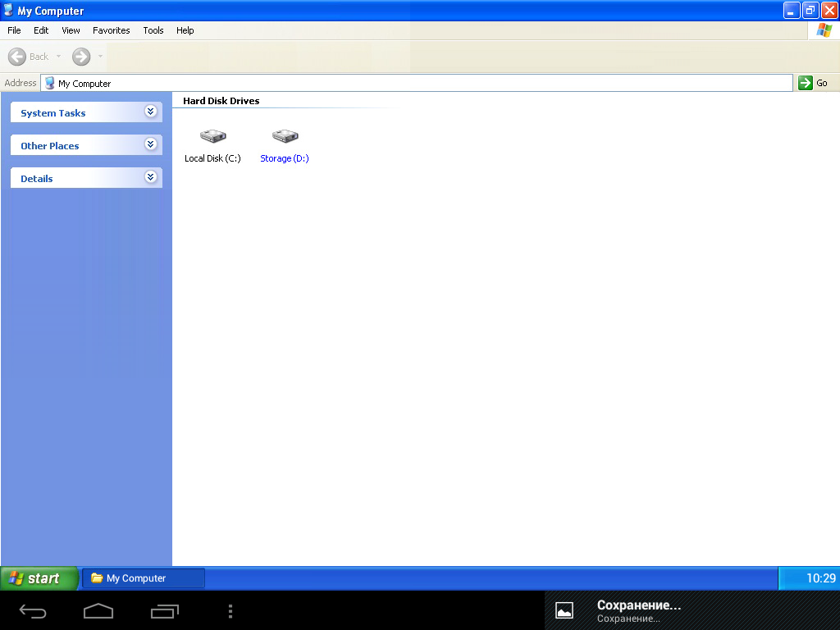
Task: Click the Back arrow button
Action: coord(17,57)
